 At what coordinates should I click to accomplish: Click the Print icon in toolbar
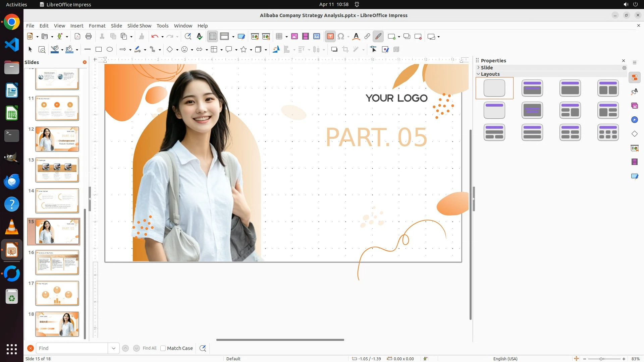89,37
